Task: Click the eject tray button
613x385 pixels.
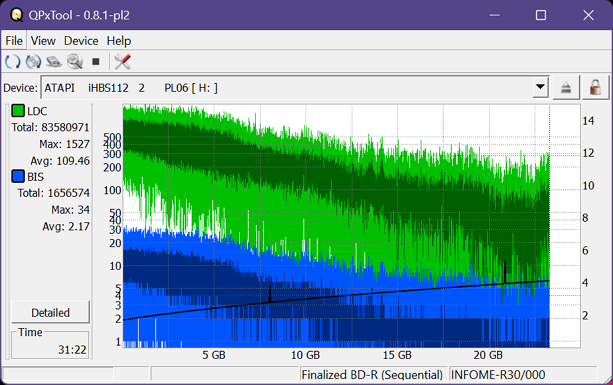Action: 566,88
